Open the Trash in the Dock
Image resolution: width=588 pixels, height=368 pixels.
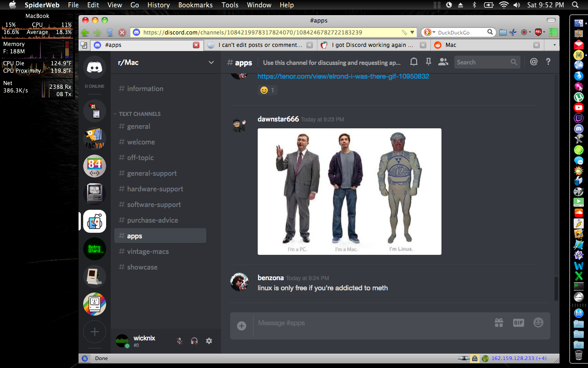[x=579, y=356]
